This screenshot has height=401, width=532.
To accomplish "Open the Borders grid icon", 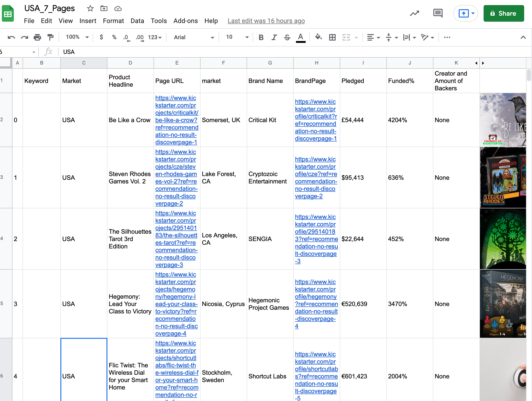I will 332,37.
